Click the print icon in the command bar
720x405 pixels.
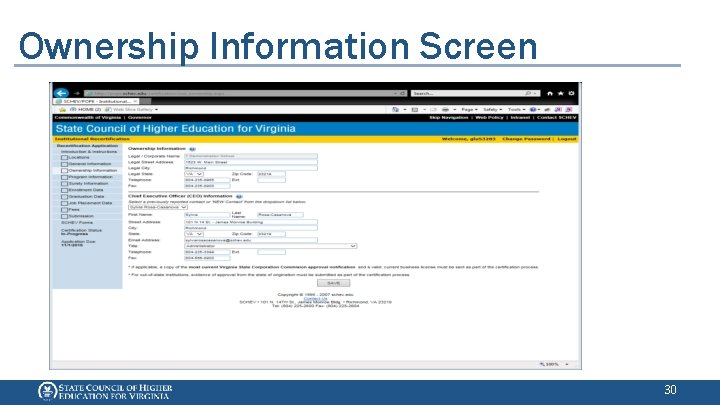tap(445, 110)
